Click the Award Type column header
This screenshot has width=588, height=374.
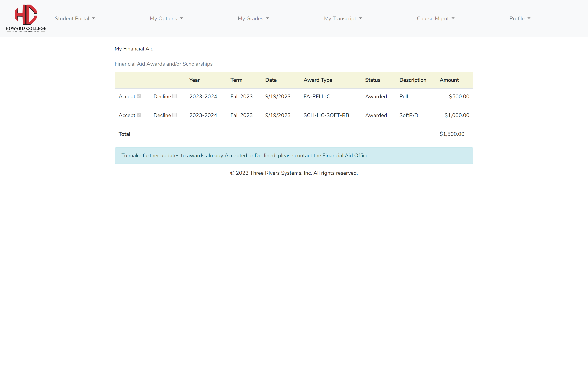click(318, 80)
